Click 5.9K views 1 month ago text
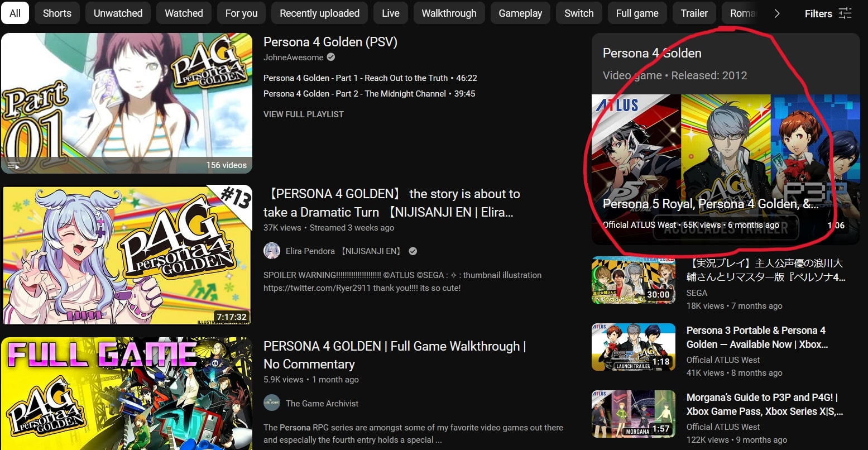This screenshot has height=450, width=868. 311,379
